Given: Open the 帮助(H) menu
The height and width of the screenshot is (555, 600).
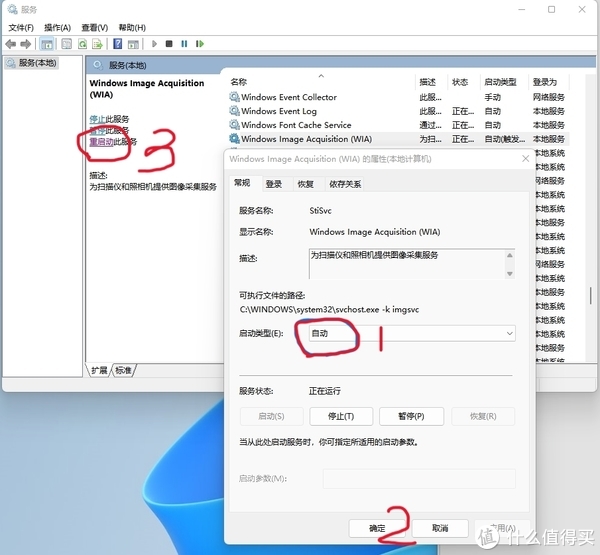Looking at the screenshot, I should [132, 28].
